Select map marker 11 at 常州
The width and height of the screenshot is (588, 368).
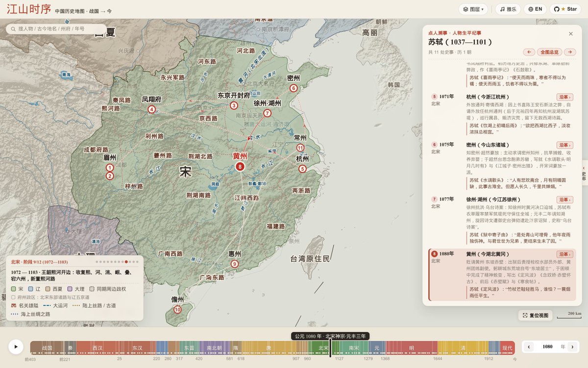300,148
